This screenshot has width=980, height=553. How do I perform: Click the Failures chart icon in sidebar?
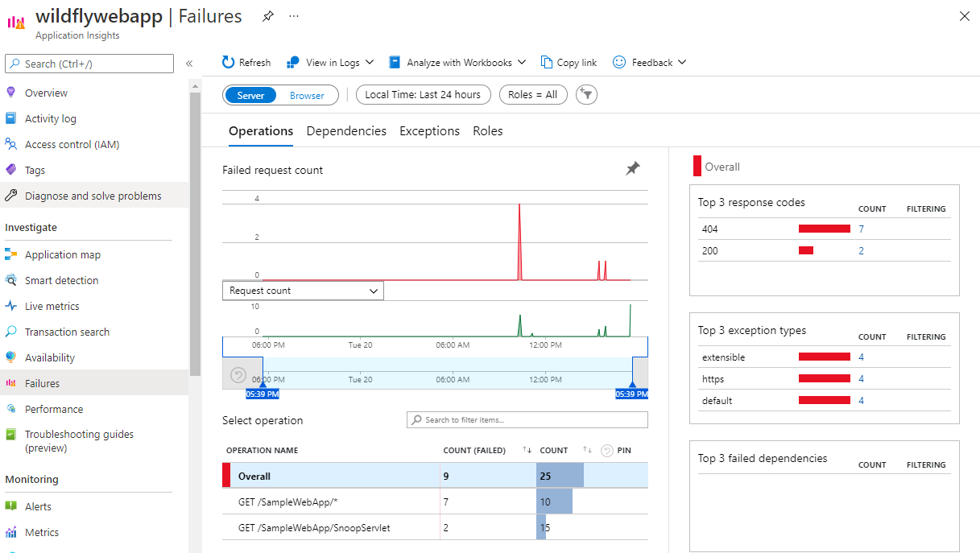pos(10,383)
